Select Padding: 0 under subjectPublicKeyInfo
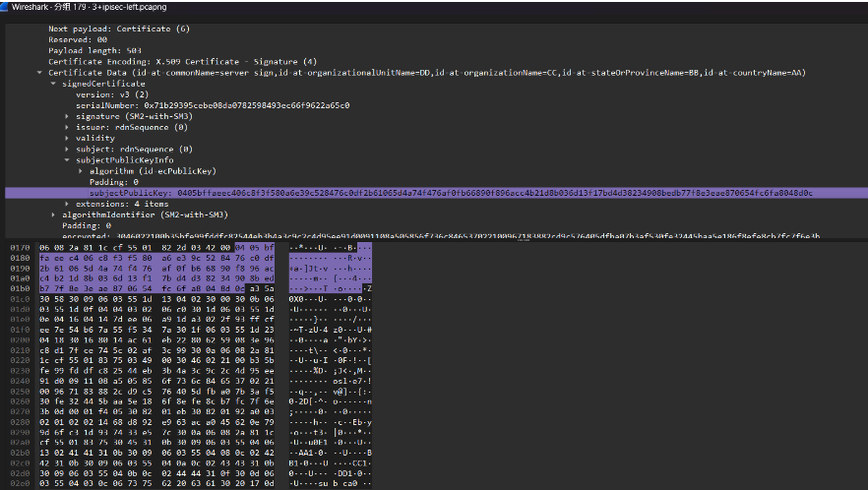 (x=436, y=182)
